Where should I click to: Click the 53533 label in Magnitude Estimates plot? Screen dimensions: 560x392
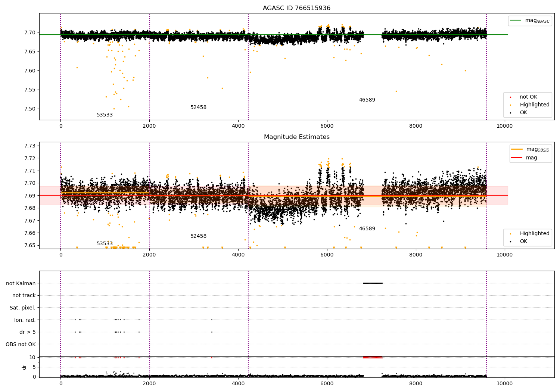(105, 244)
